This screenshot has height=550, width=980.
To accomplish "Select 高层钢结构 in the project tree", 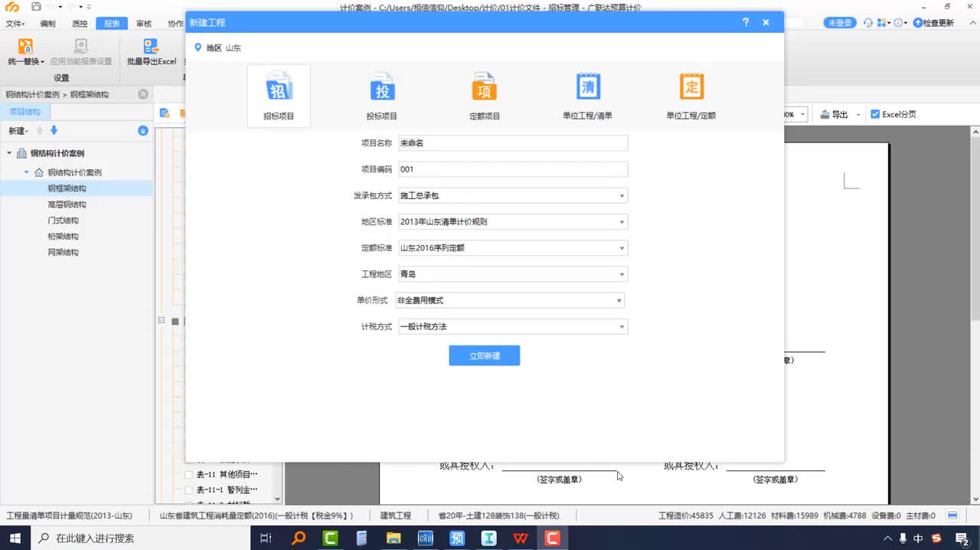I will (x=67, y=205).
